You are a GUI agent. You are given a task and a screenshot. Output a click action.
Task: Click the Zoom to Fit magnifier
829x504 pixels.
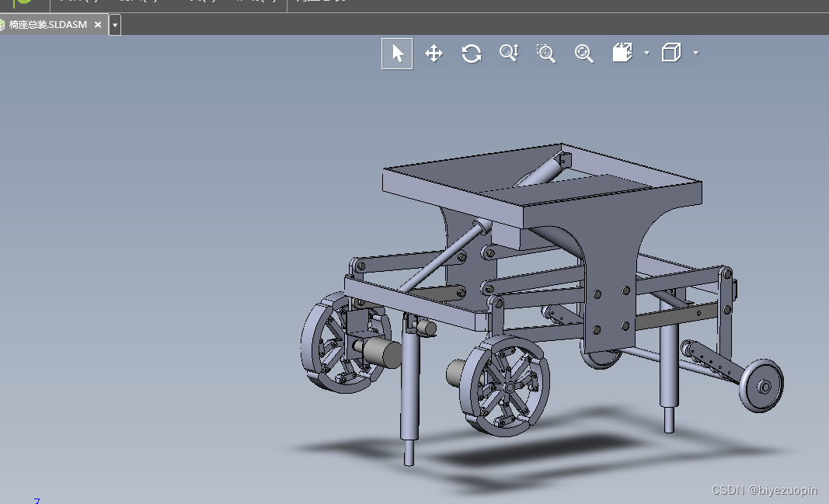[x=583, y=54]
